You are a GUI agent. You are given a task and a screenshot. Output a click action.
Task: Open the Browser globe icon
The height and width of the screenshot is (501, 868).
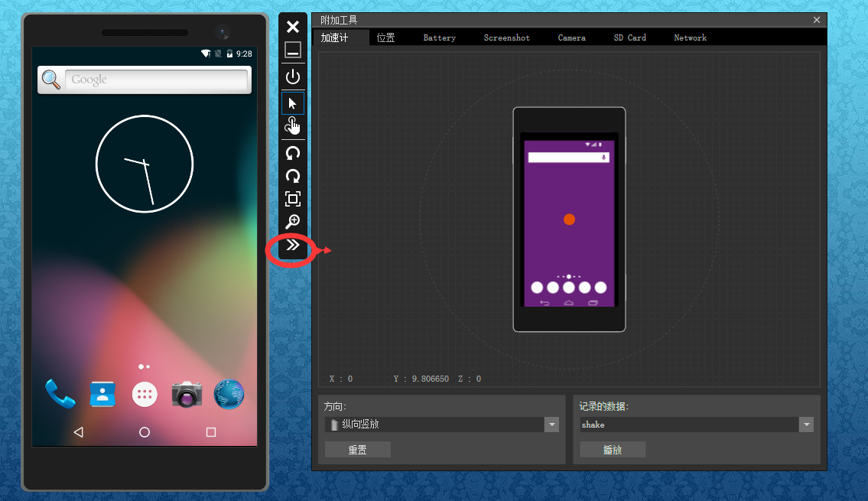point(229,394)
